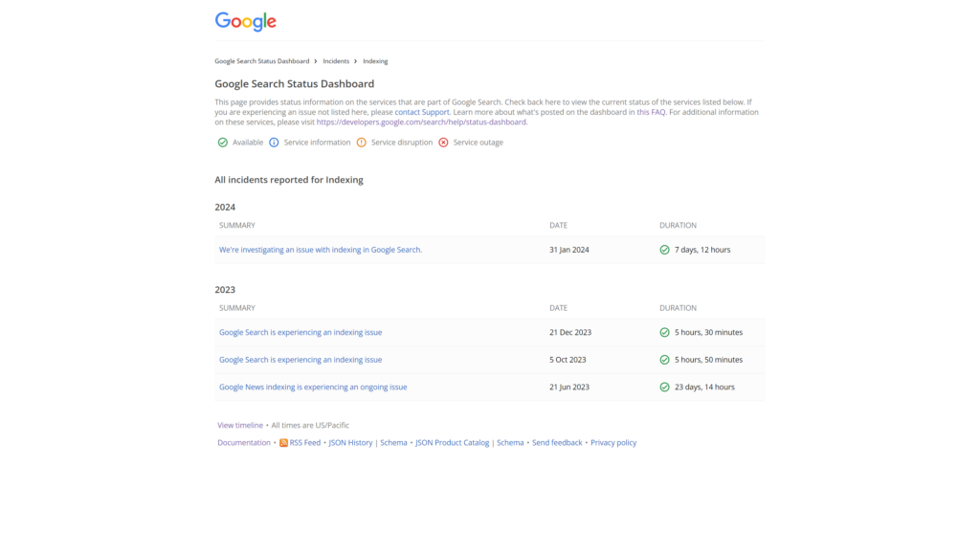The width and height of the screenshot is (980, 554).
Task: Click the 21 Jun 2023 date cell
Action: pos(569,388)
